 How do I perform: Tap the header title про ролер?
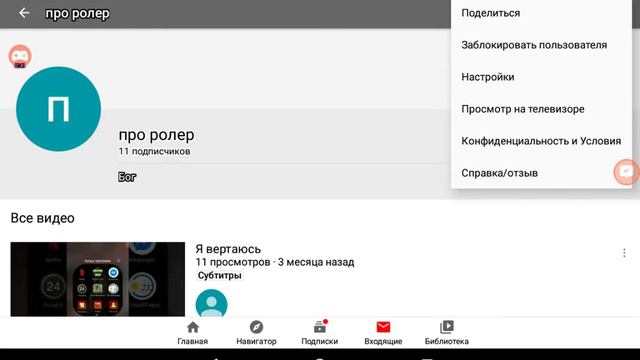[77, 13]
